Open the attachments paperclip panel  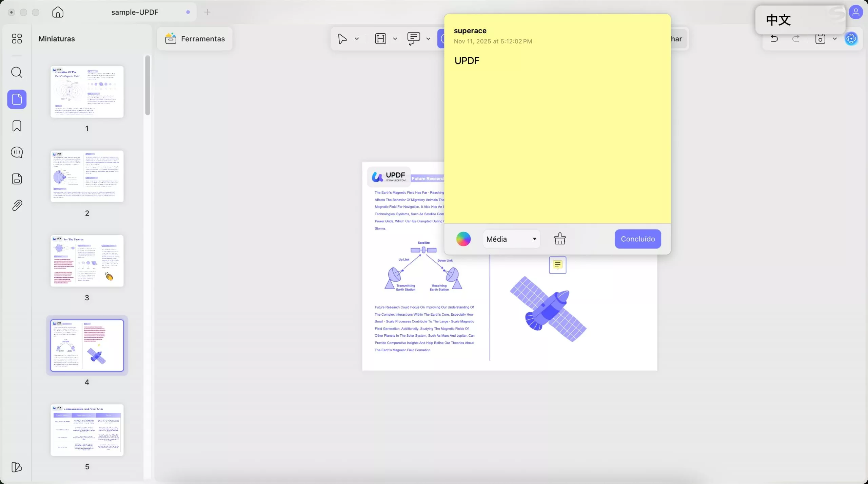tap(17, 205)
